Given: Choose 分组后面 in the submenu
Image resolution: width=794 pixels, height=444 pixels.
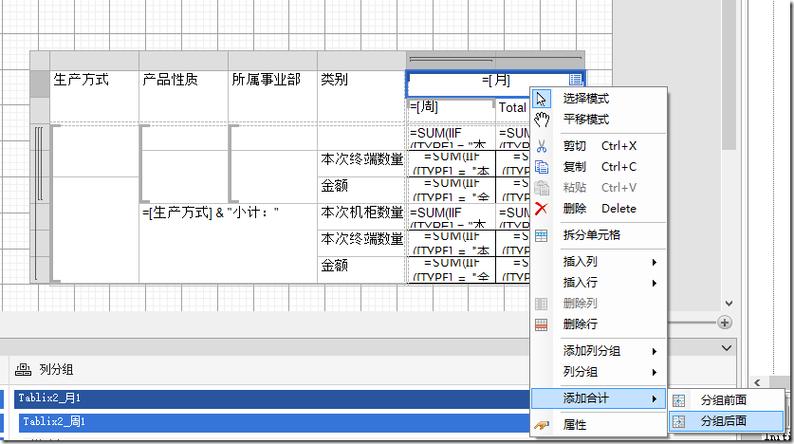Looking at the screenshot, I should 724,421.
